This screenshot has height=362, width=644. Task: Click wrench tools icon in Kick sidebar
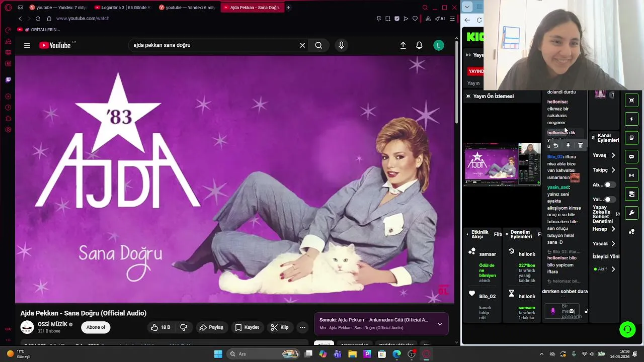click(631, 213)
